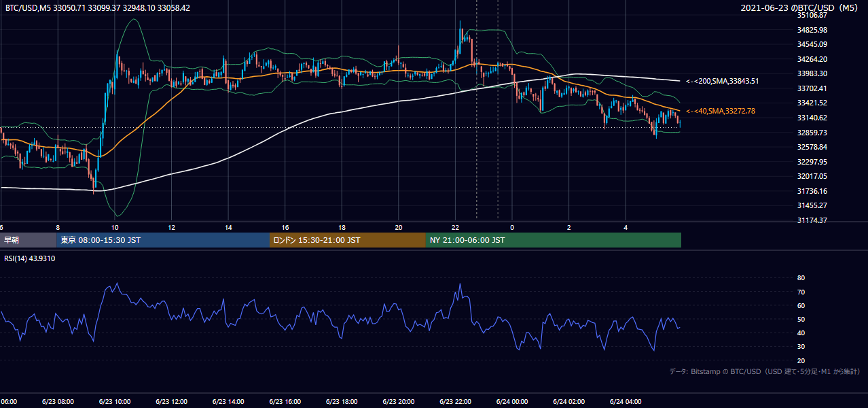The image size is (868, 408).
Task: Click hour mark 2 on price chart axis
Action: [569, 227]
